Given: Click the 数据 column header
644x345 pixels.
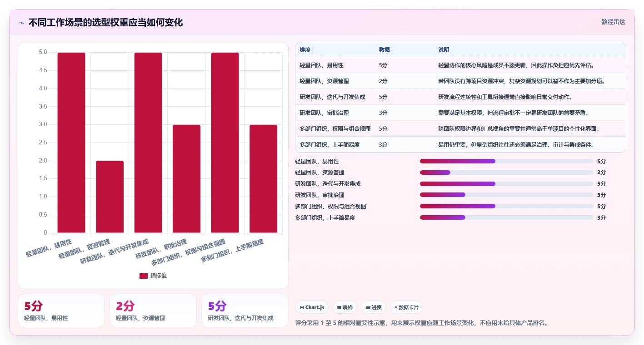Looking at the screenshot, I should click(x=384, y=49).
